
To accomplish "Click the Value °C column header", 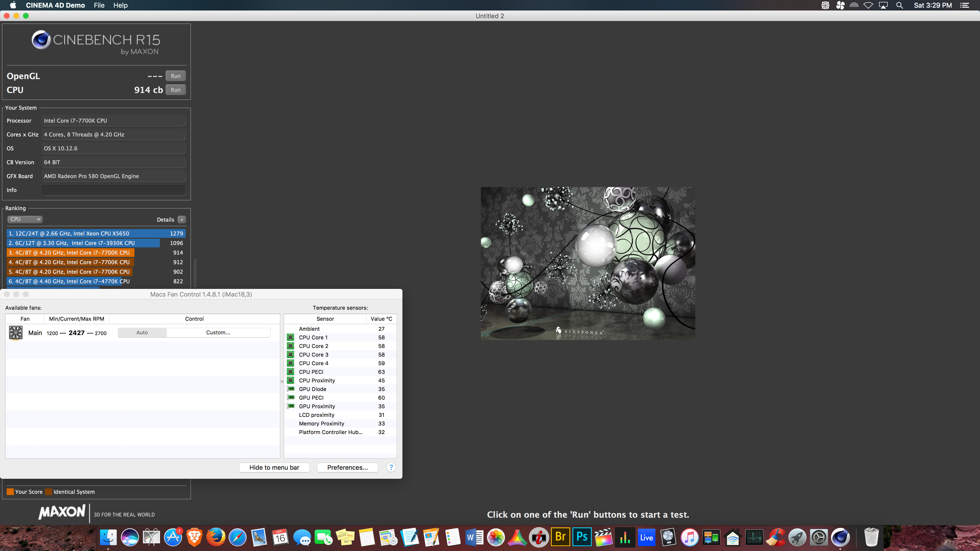I will coord(381,319).
